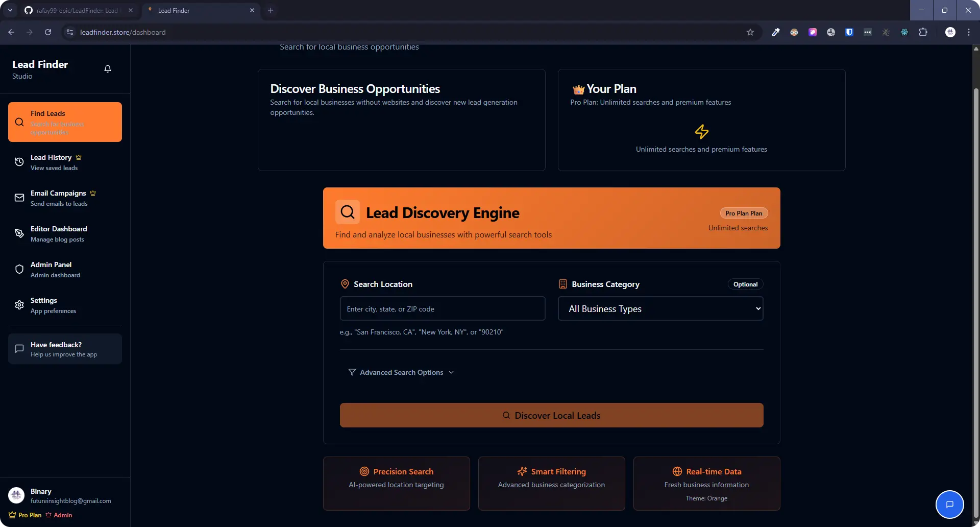View site information icon in address bar
This screenshot has width=980, height=527.
(x=70, y=32)
